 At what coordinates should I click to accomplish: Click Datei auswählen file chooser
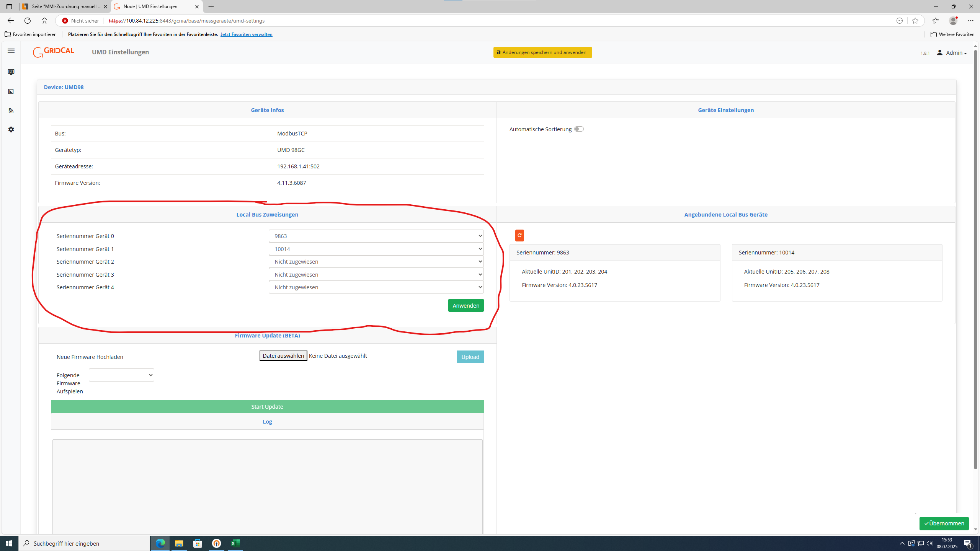(x=283, y=356)
